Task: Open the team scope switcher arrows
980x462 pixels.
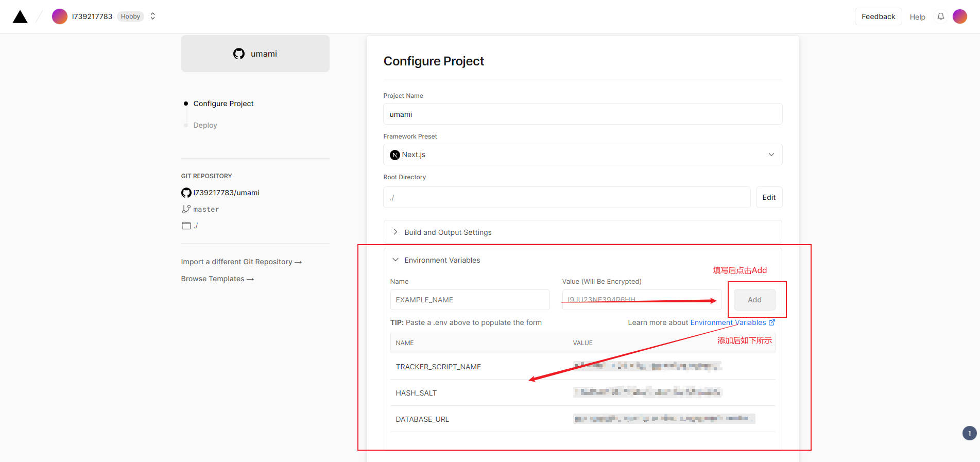Action: pos(152,16)
